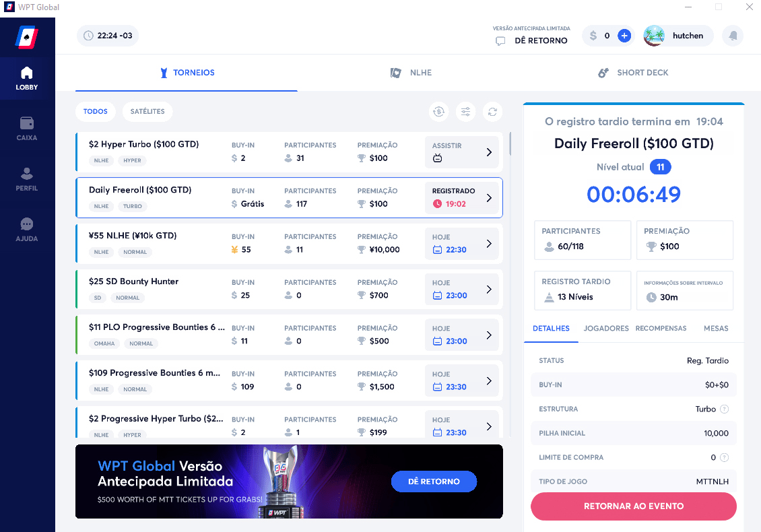Image resolution: width=761 pixels, height=532 pixels.
Task: Click the tournament list vertical scrollbar
Action: pos(510,145)
